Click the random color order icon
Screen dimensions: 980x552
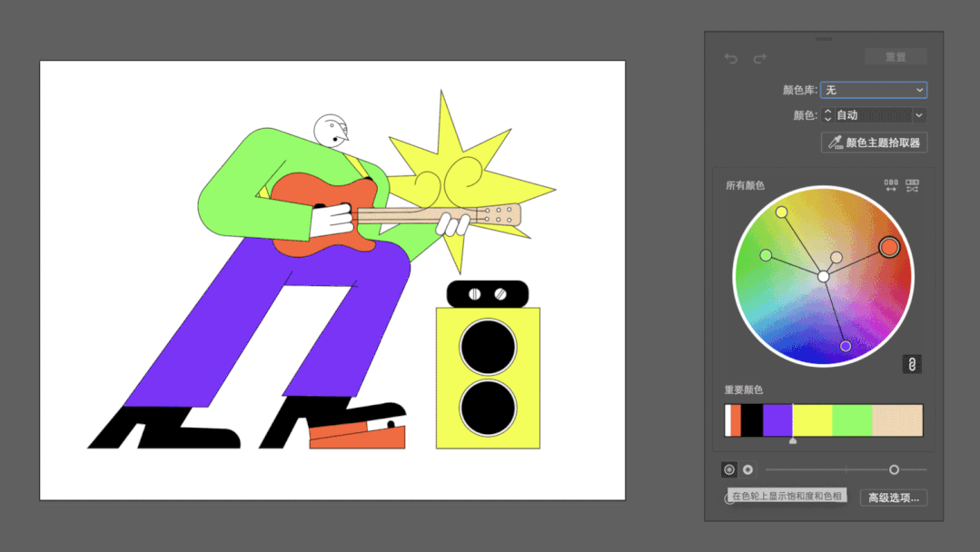point(891,185)
